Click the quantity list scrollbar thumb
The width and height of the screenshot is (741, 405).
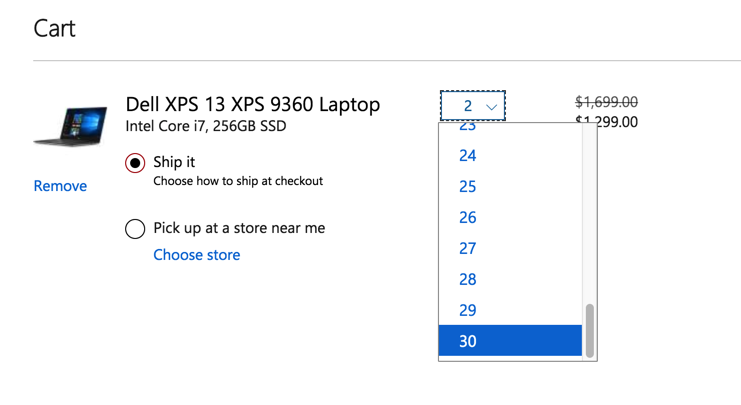(590, 330)
